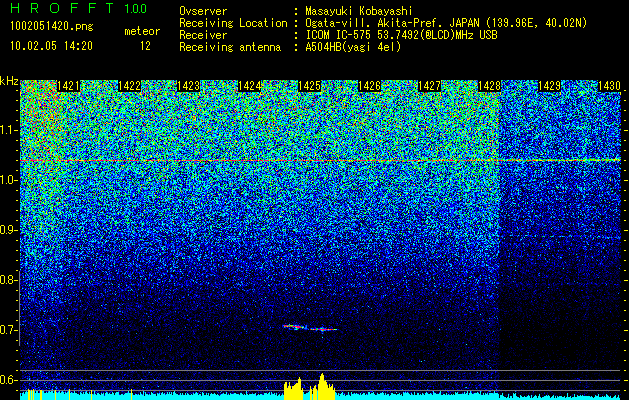
Task: Click the 0.9 frequency axis label
Action: tap(9, 230)
